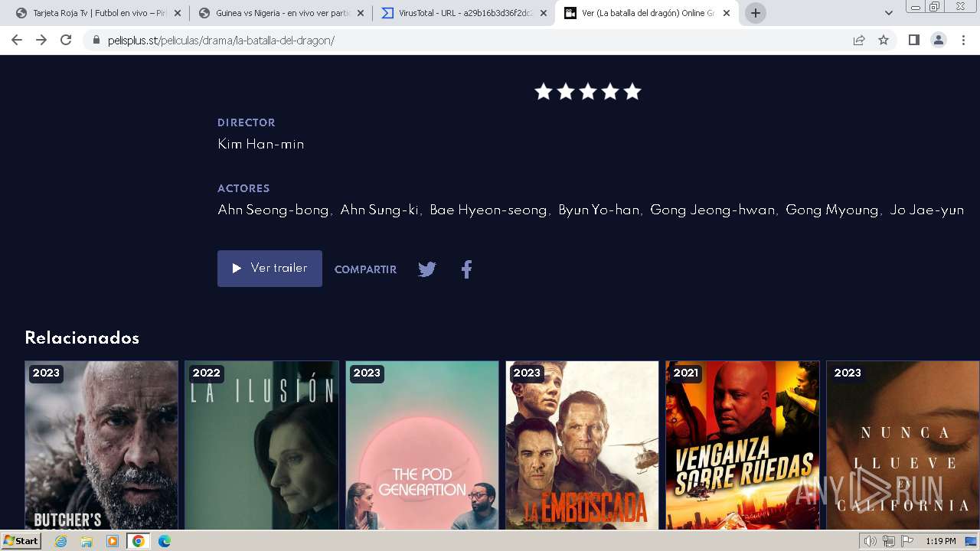Open The Pod Generation movie poster
The image size is (980, 551).
pos(422,445)
